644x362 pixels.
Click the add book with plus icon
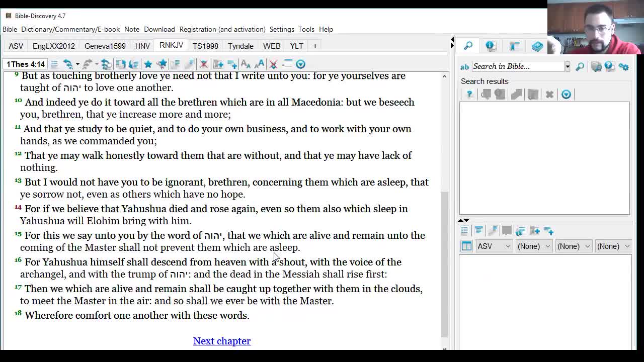click(x=218, y=64)
